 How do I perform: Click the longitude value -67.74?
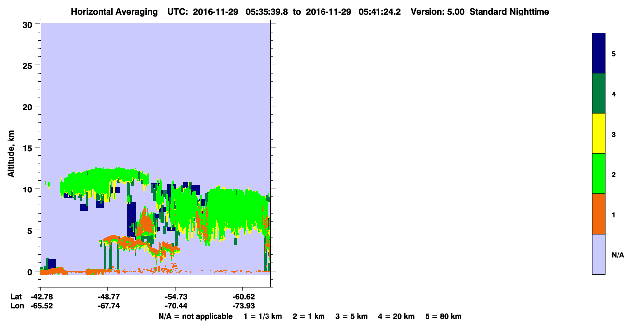pos(108,306)
